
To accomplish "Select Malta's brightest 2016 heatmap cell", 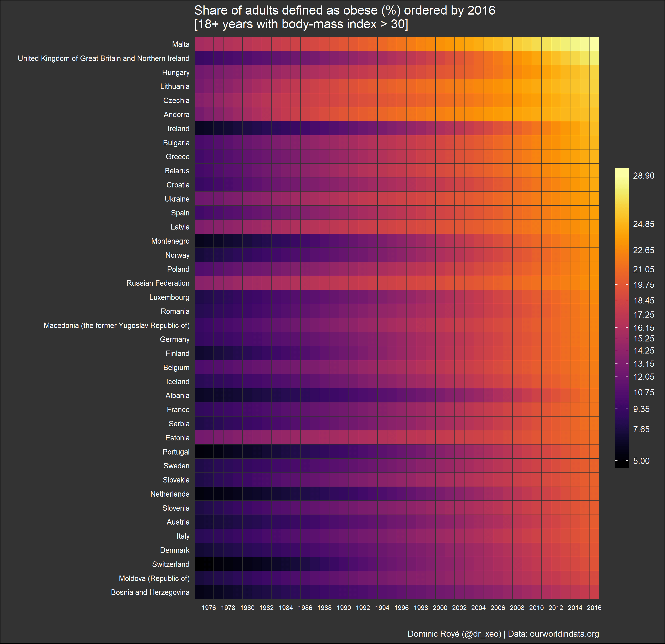I will [594, 44].
